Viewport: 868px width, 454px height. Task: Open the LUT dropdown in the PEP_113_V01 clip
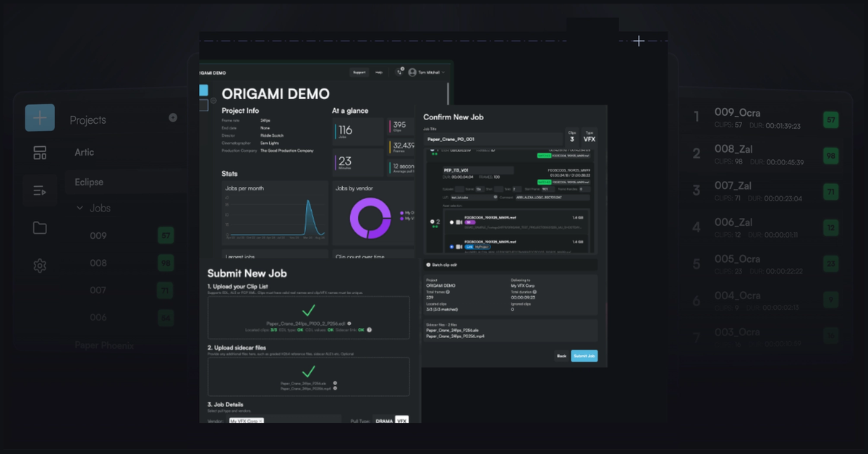coord(475,196)
